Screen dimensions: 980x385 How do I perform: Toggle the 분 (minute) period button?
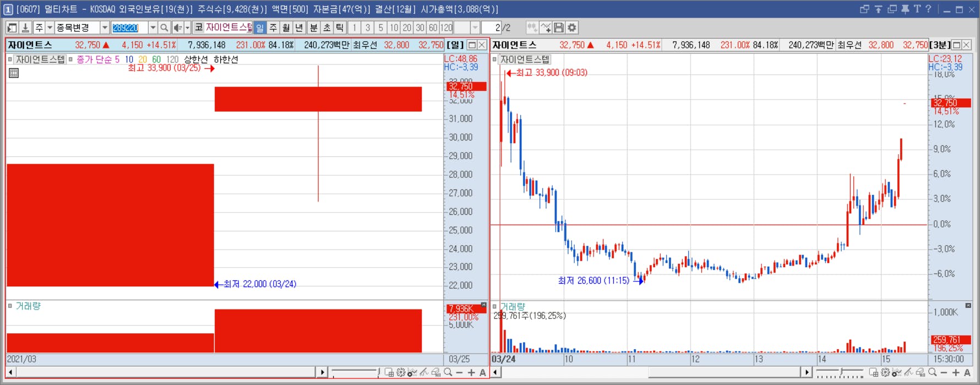(313, 28)
